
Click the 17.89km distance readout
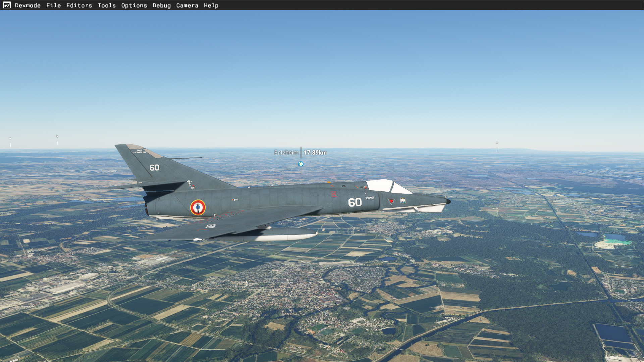[315, 153]
